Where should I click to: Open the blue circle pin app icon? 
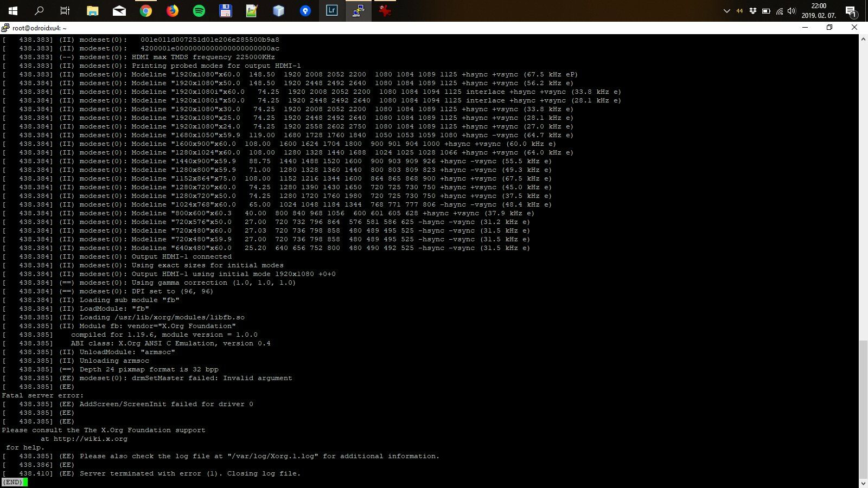(305, 11)
